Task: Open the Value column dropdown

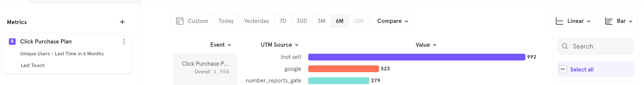Action: (x=426, y=45)
